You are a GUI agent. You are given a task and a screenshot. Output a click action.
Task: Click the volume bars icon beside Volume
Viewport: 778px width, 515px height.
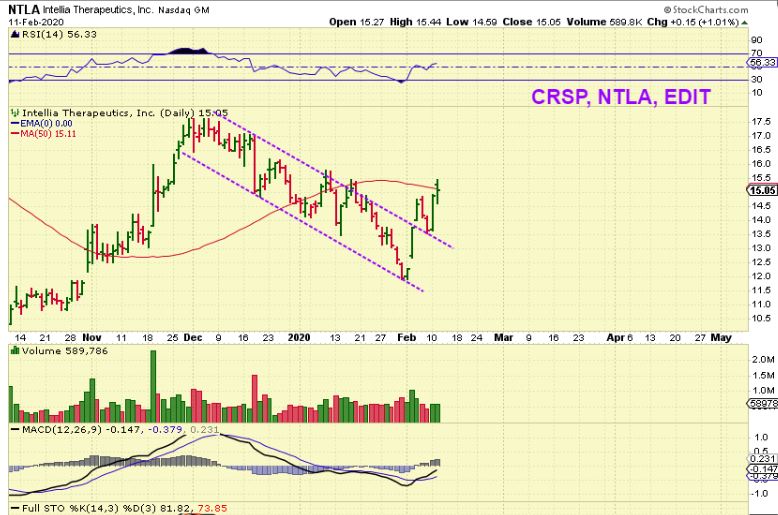pyautogui.click(x=15, y=351)
